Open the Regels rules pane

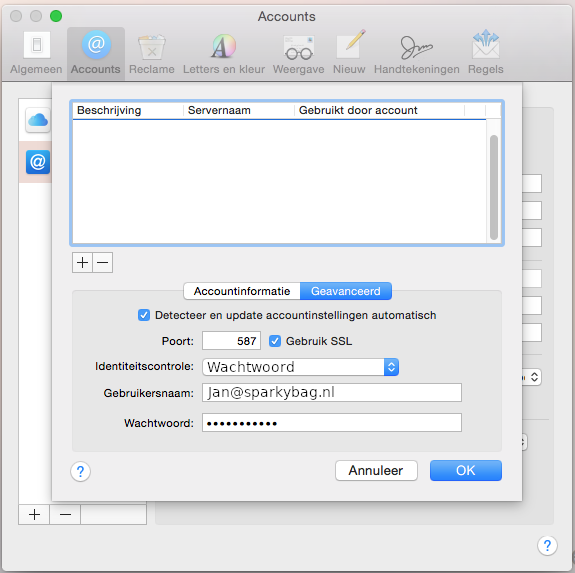point(486,53)
